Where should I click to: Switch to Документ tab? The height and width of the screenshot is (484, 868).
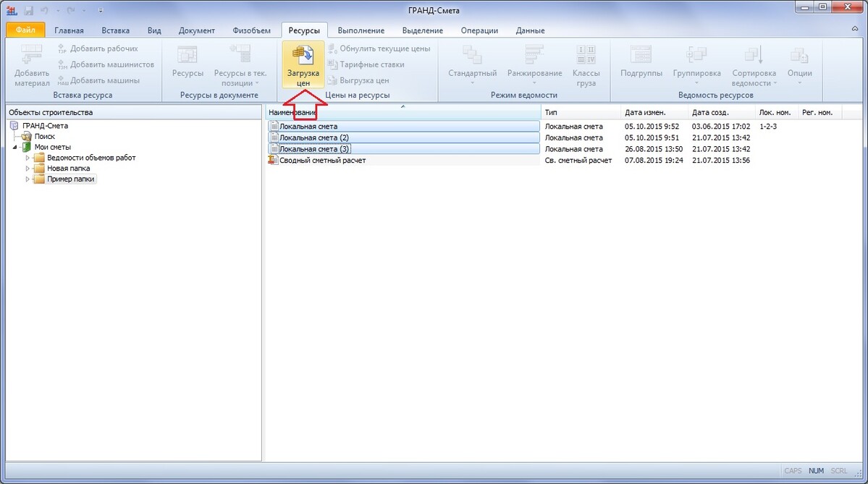pos(196,30)
